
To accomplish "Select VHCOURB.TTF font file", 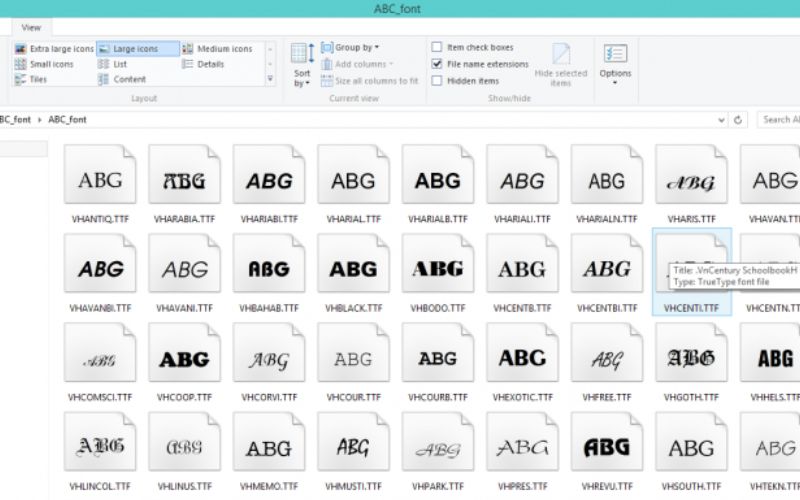I will tap(438, 363).
